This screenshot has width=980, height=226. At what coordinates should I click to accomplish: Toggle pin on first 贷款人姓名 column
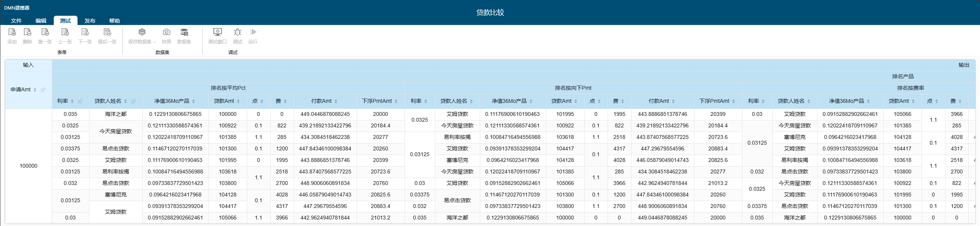point(134,101)
